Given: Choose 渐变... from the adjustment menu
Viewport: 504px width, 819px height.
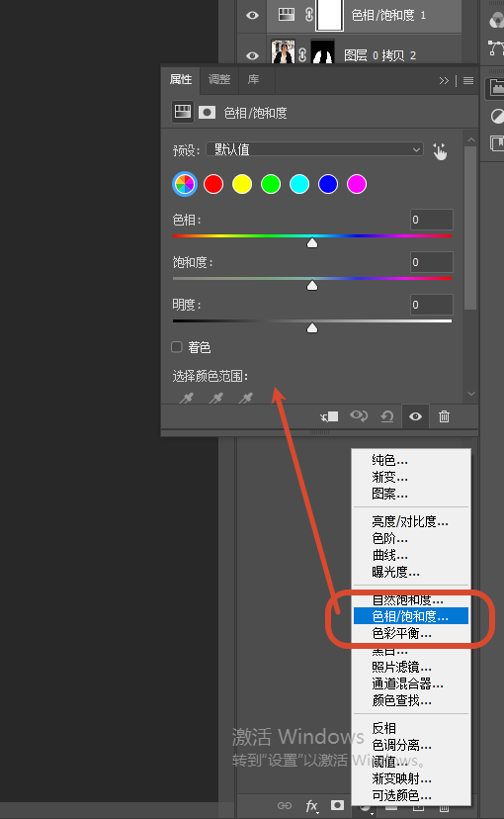Looking at the screenshot, I should click(x=389, y=477).
